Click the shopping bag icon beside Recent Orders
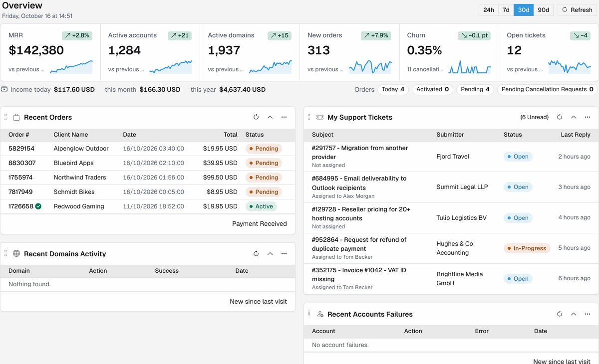The image size is (599, 364). point(16,117)
